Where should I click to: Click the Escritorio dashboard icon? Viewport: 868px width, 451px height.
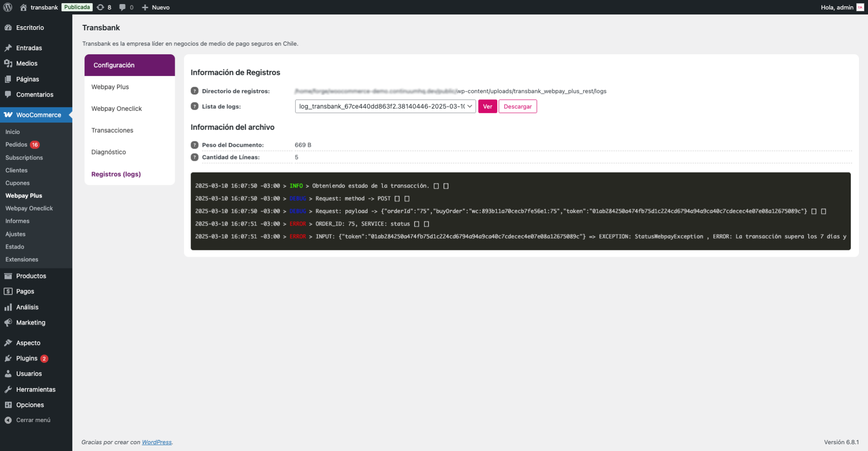click(8, 28)
